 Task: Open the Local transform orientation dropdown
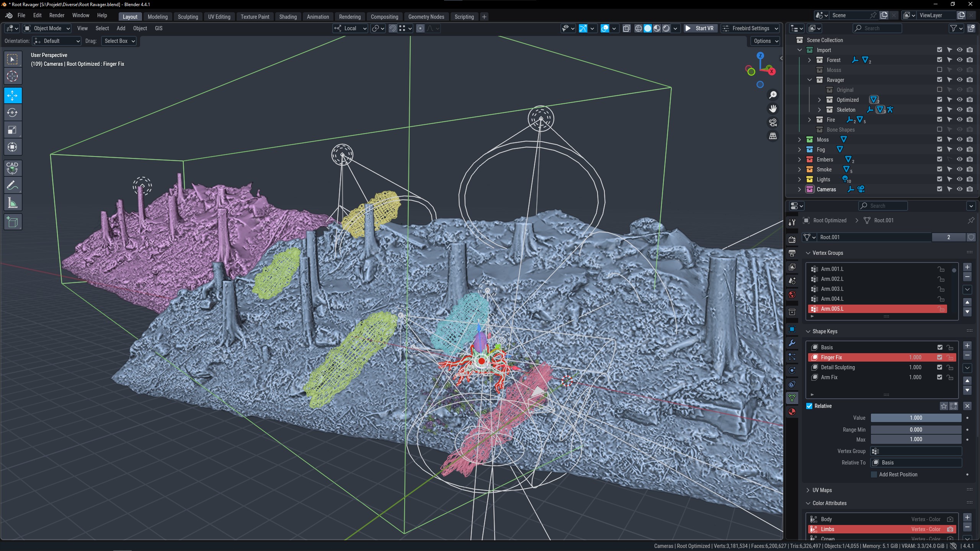tap(350, 28)
